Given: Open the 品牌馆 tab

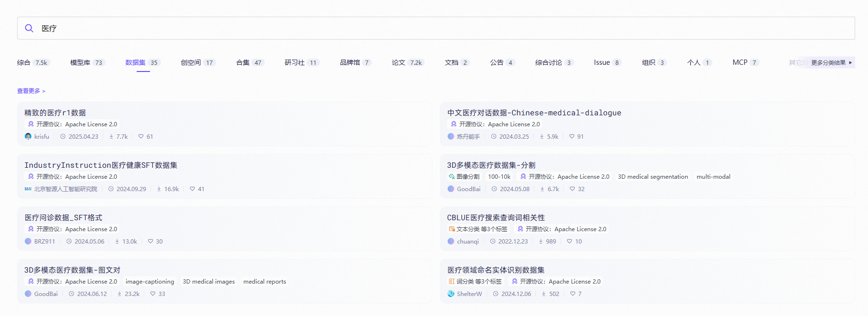Looking at the screenshot, I should coord(355,62).
